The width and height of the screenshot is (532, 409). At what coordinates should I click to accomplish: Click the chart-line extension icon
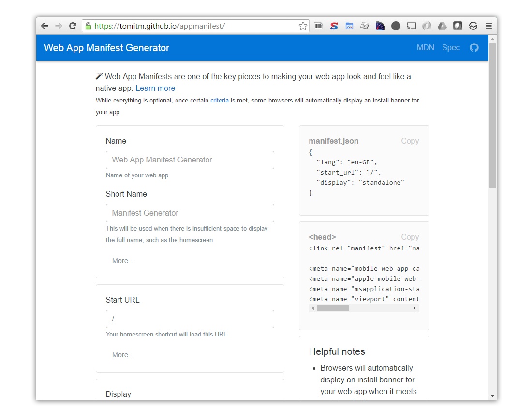(x=365, y=26)
